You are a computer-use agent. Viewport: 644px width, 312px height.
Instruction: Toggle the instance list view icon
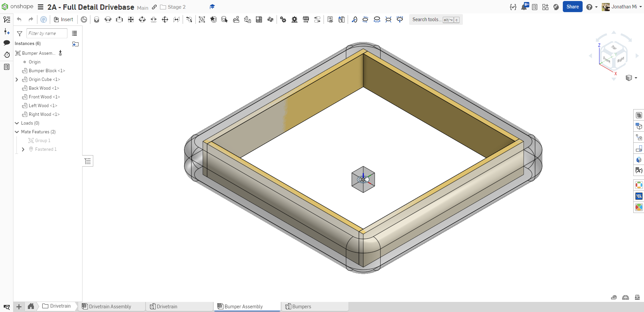(x=74, y=34)
